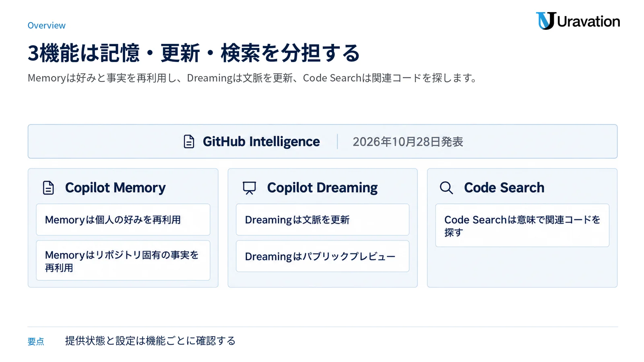The image size is (644, 362).
Task: Click the subtitle starting with Memoryは好みと事実を再利用し
Action: (253, 78)
